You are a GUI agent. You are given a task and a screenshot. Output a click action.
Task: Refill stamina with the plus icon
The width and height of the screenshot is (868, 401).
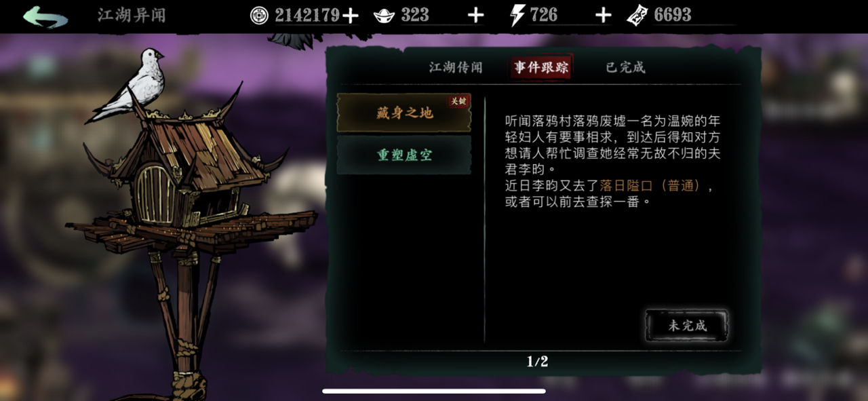tap(603, 16)
